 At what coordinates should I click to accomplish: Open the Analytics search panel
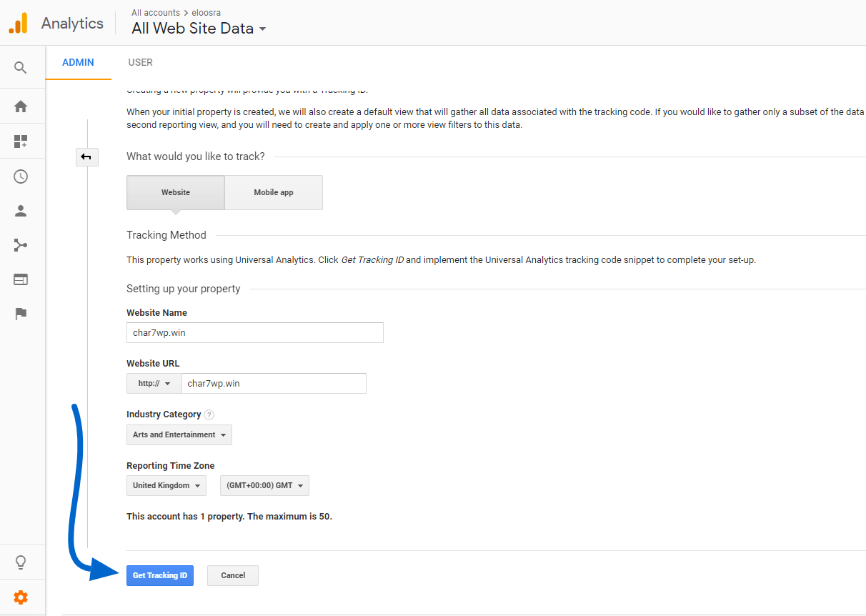(x=22, y=66)
